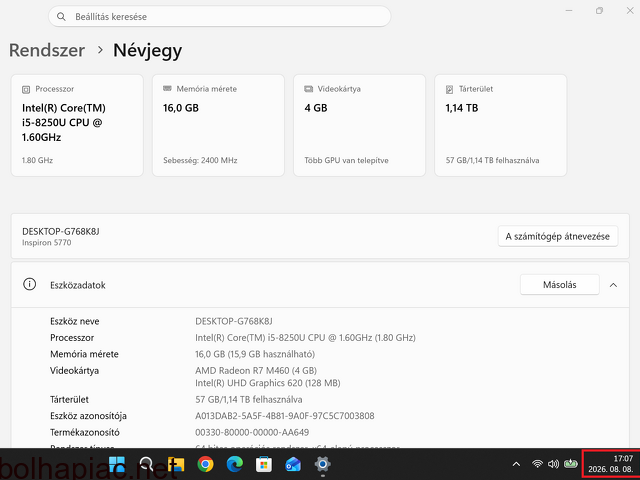640x480 pixels.
Task: Open the volume speaker tray icon
Action: [553, 464]
